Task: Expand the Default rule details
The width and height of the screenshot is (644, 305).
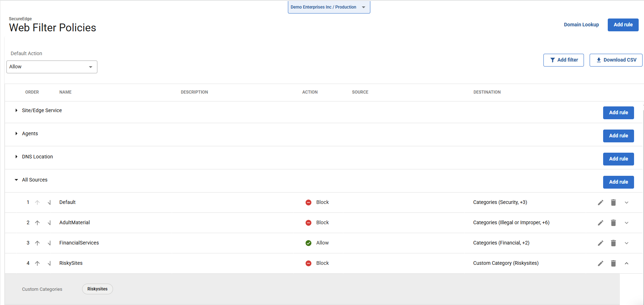Action: point(626,203)
